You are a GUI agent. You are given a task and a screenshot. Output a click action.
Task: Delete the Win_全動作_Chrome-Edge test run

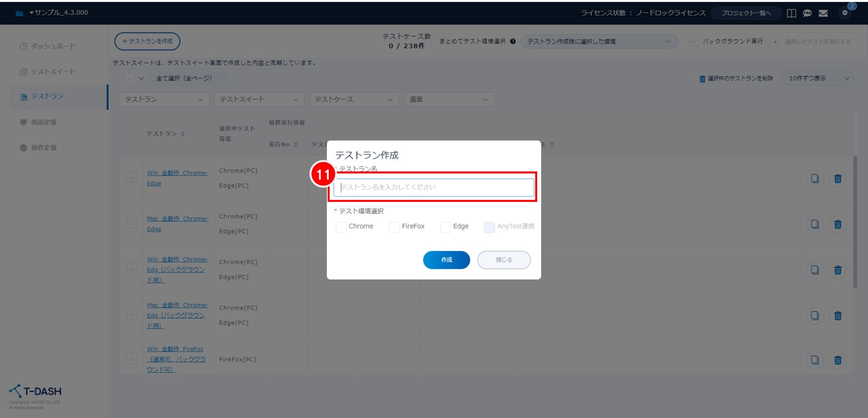click(x=838, y=179)
